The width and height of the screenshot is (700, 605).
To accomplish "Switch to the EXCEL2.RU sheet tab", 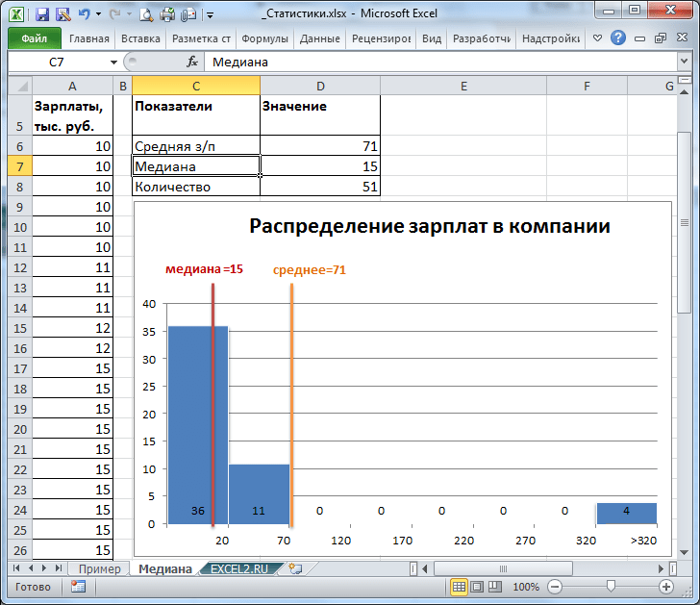I will [239, 568].
